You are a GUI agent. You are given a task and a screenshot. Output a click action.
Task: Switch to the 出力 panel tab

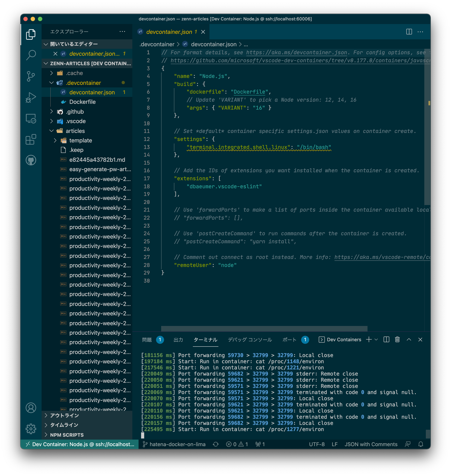pos(178,340)
